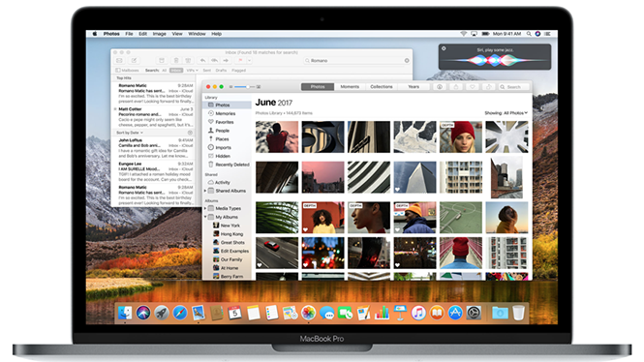Open People in the Photos sidebar
The width and height of the screenshot is (644, 362).
228,131
